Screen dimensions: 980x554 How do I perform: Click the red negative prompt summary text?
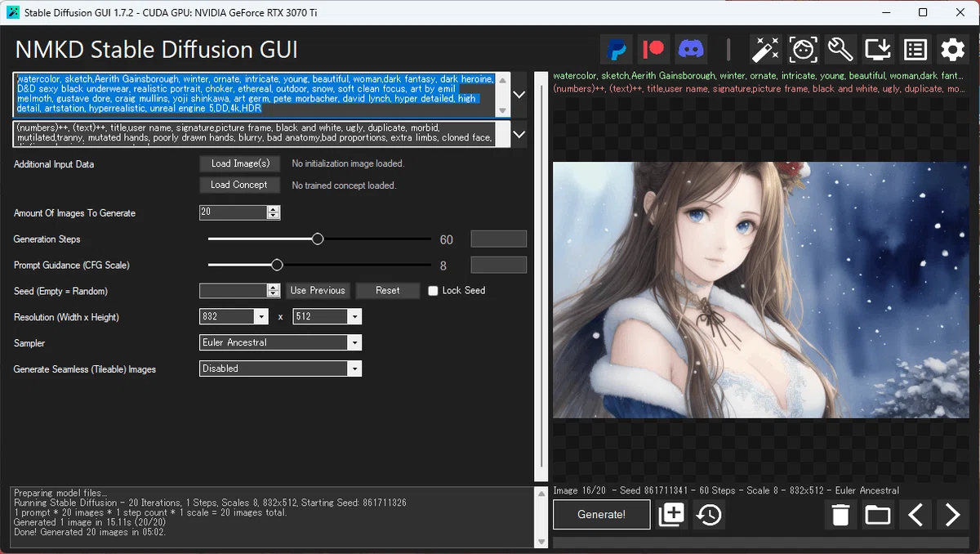[x=758, y=88]
